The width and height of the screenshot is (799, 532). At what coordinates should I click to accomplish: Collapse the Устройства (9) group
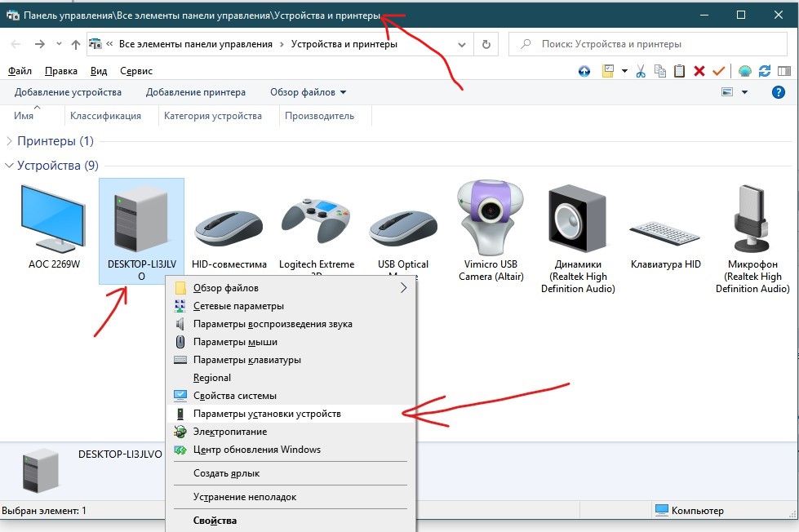(x=10, y=166)
